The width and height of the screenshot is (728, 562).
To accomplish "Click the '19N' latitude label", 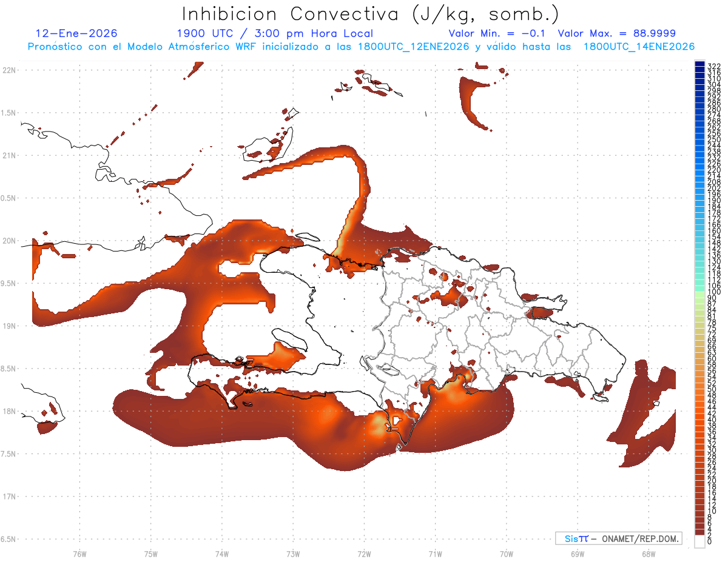I will point(9,326).
